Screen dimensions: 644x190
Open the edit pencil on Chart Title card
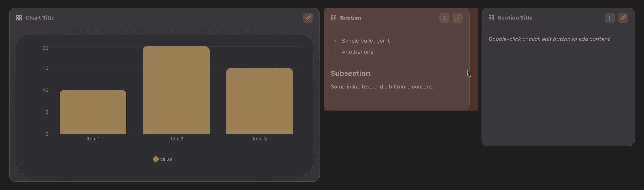point(308,18)
